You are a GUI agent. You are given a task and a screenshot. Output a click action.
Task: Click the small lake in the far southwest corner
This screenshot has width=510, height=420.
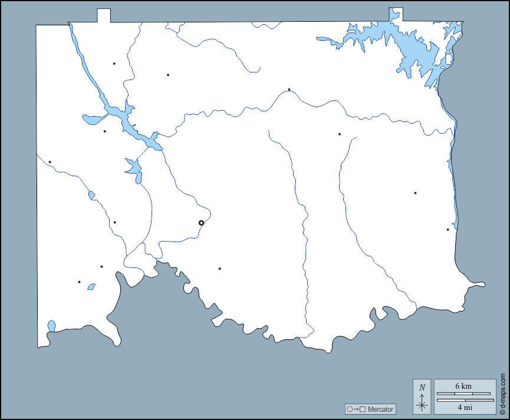[x=51, y=325]
